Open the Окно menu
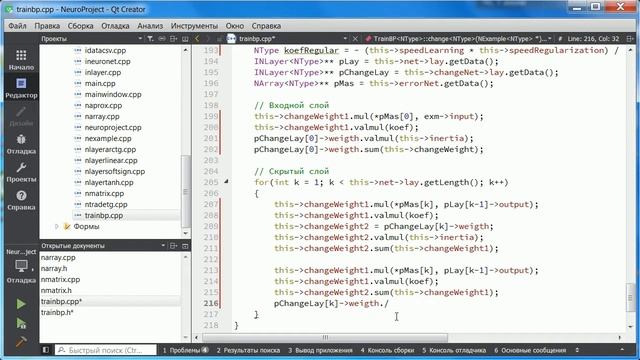 [x=235, y=26]
